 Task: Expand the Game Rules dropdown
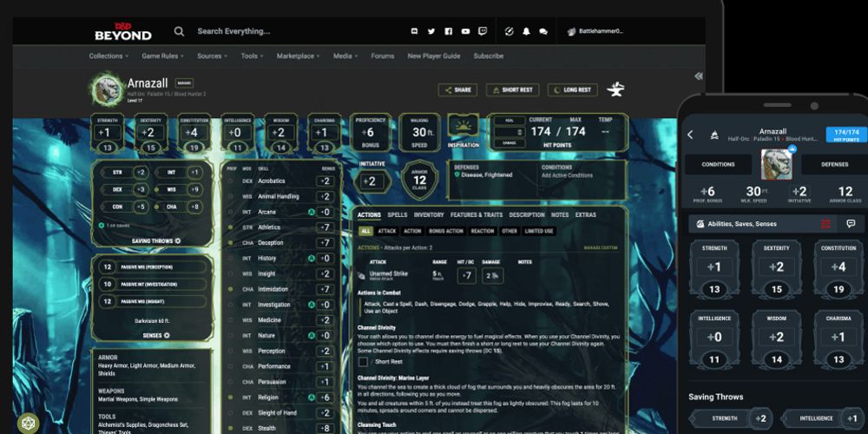tap(163, 56)
